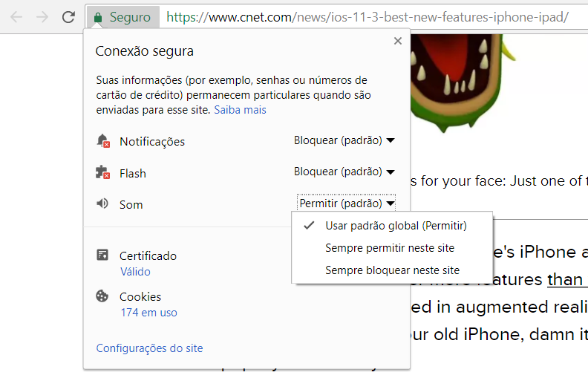This screenshot has height=378, width=588.
Task: Open the Flash Bloquear (padrão) dropdown
Action: pyautogui.click(x=344, y=172)
